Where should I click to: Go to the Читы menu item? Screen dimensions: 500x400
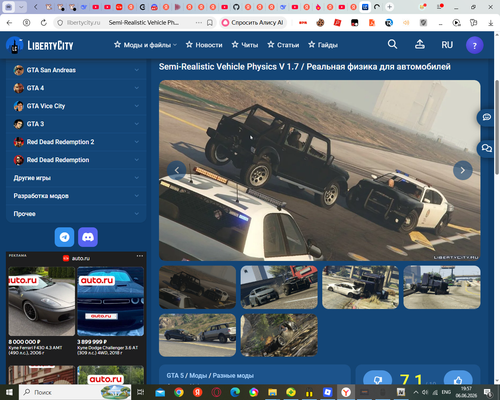(245, 45)
